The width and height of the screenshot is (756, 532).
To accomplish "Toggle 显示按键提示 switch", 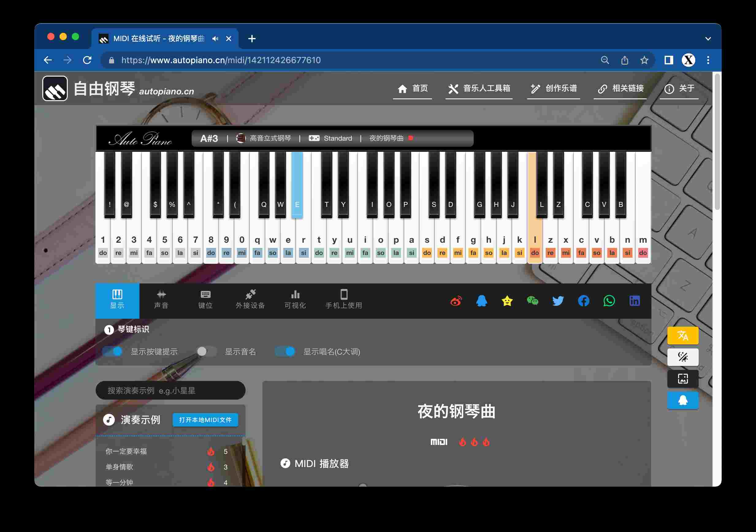I will click(x=113, y=351).
